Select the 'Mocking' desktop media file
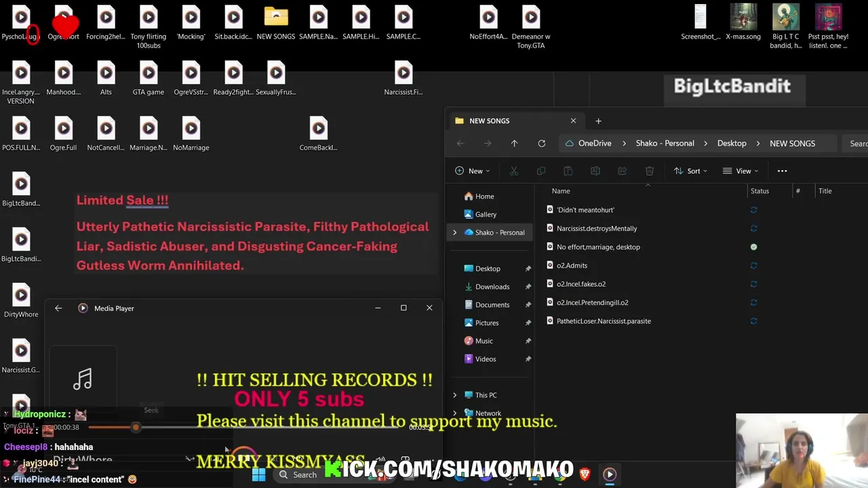Screen dimensions: 868x488 (191, 24)
